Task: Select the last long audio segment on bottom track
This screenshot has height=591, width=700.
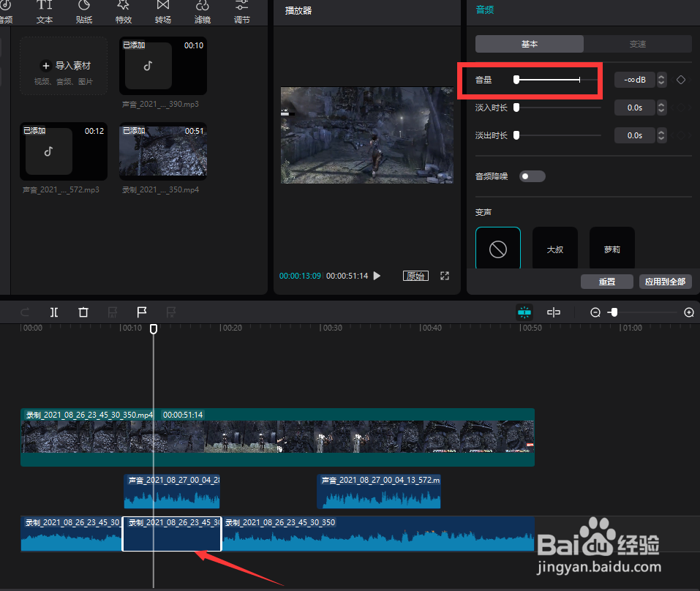Action: click(x=379, y=534)
